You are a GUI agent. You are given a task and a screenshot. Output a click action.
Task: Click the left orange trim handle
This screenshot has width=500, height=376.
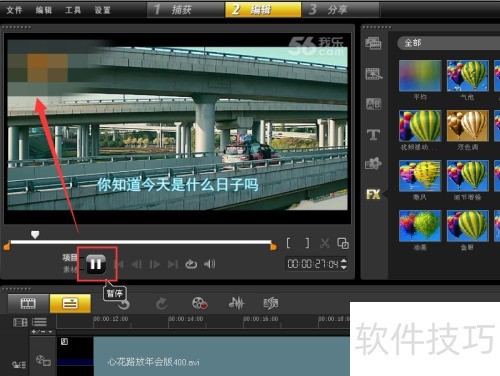7,246
